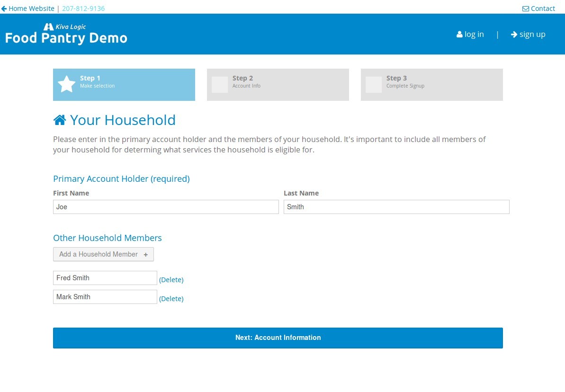Open the Contact link
565x392 pixels.
tap(543, 9)
